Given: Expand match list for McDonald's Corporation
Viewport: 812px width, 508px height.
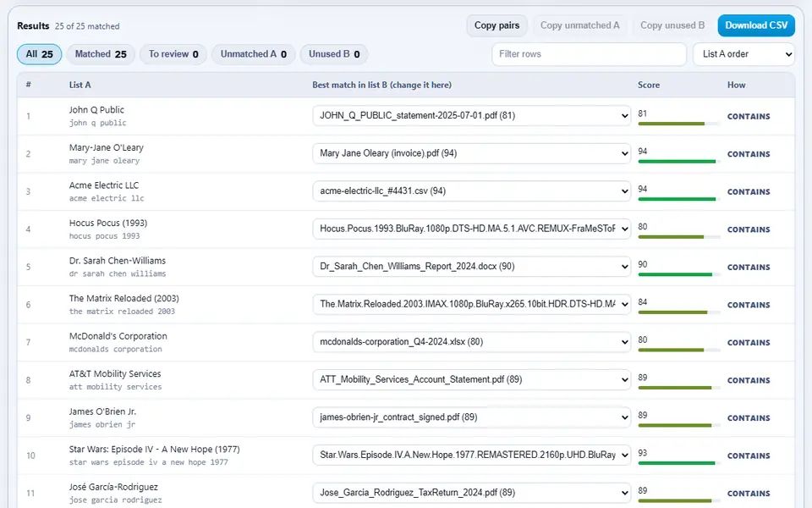Looking at the screenshot, I should [472, 342].
